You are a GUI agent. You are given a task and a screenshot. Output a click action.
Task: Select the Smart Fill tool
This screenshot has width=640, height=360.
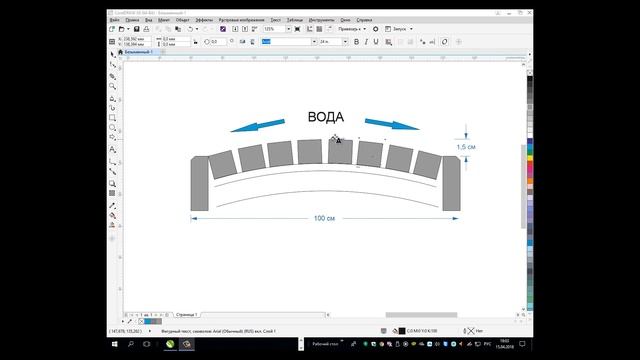click(113, 225)
